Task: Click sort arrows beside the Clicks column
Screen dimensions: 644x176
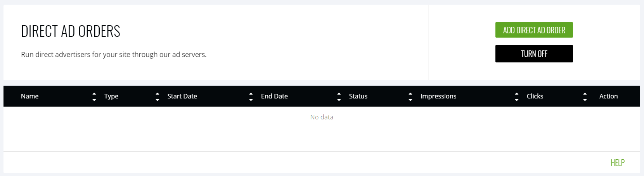Action: pyautogui.click(x=585, y=97)
